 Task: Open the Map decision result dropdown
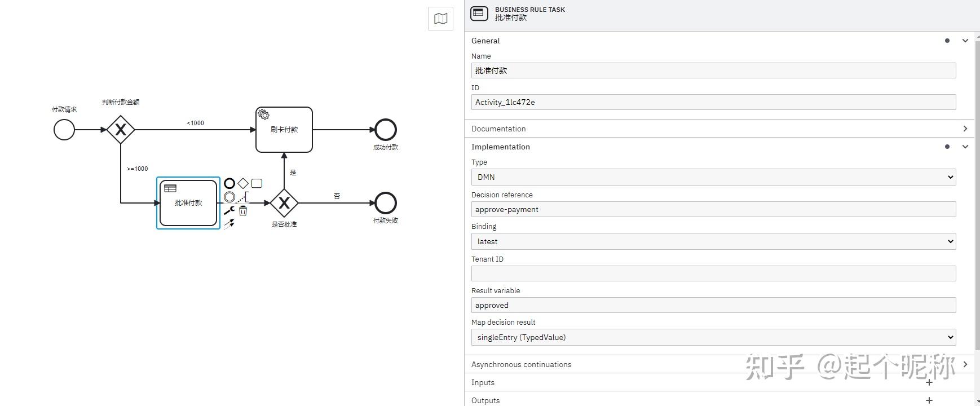(713, 337)
